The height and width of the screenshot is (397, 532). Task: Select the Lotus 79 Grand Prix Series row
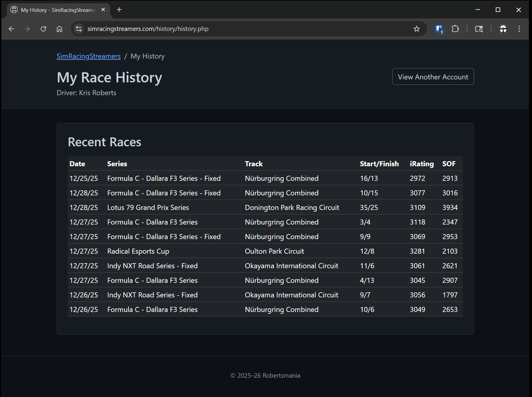tap(148, 208)
